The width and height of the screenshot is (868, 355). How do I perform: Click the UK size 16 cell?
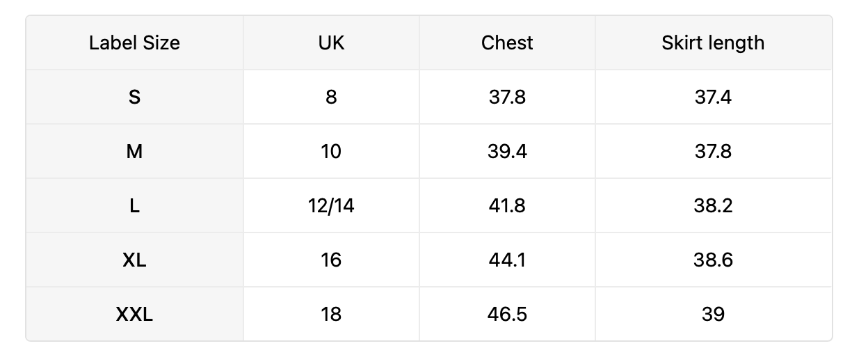(x=331, y=260)
